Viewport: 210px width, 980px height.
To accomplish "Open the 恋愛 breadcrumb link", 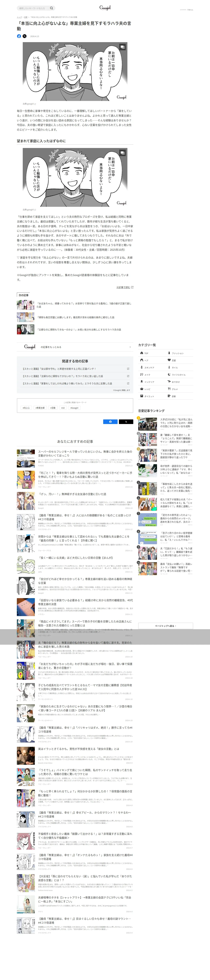I will pos(26,17).
